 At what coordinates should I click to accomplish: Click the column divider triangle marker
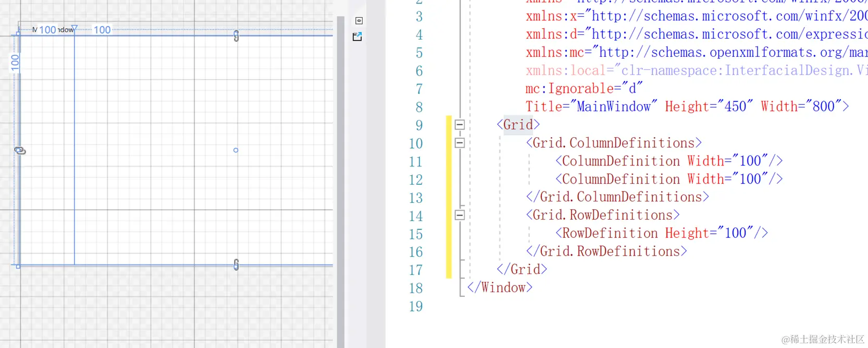[x=75, y=28]
